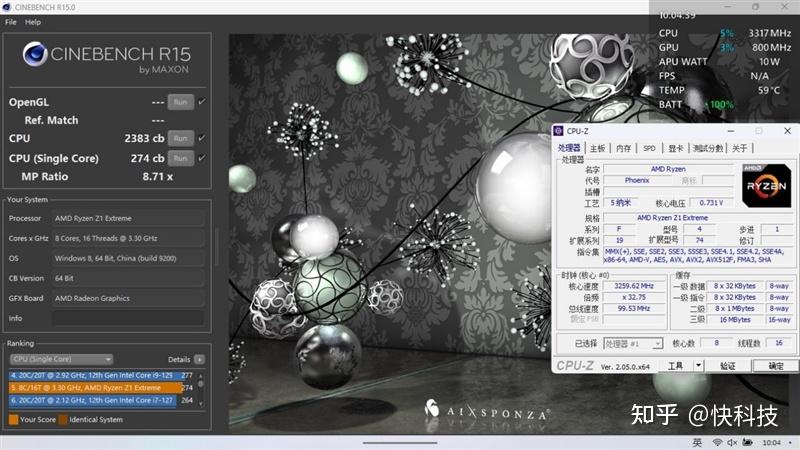Expand the 工具 dropdown arrow in CPU-Z
Viewport: 800px width, 450px height.
point(698,365)
